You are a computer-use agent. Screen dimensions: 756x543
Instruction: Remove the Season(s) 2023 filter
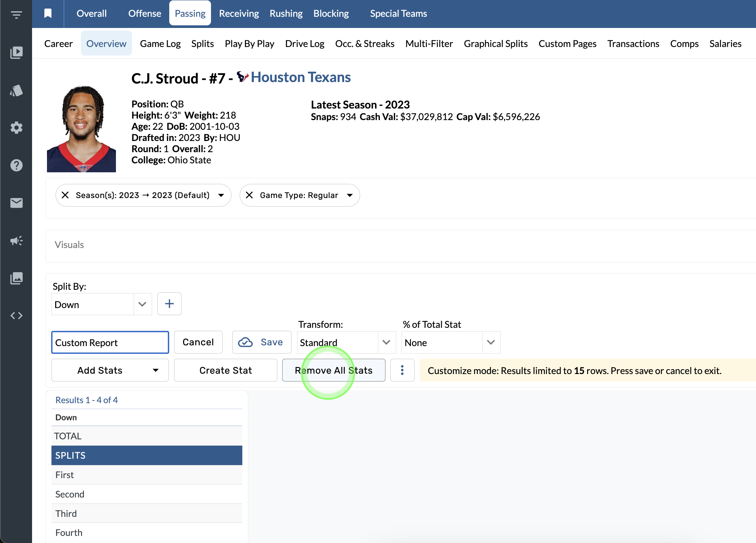(x=65, y=195)
